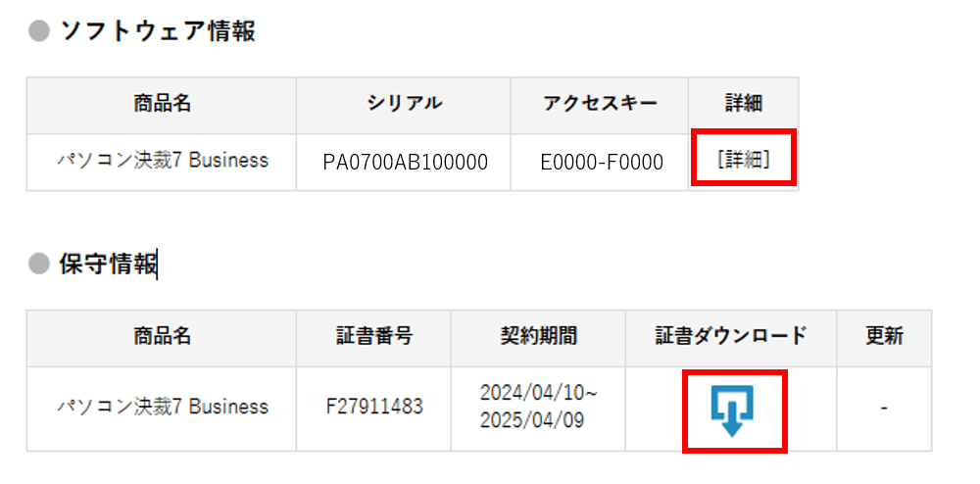
Task: Click the 保守情報 section heading
Action: [108, 265]
